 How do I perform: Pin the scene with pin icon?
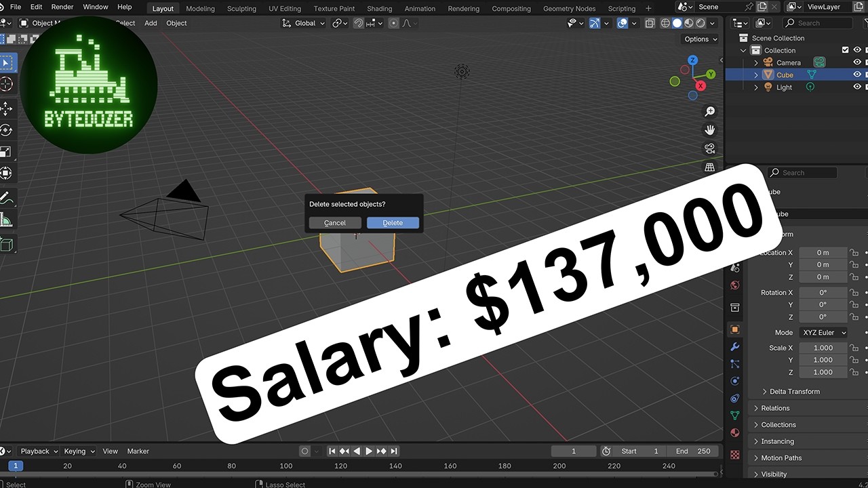coord(749,7)
